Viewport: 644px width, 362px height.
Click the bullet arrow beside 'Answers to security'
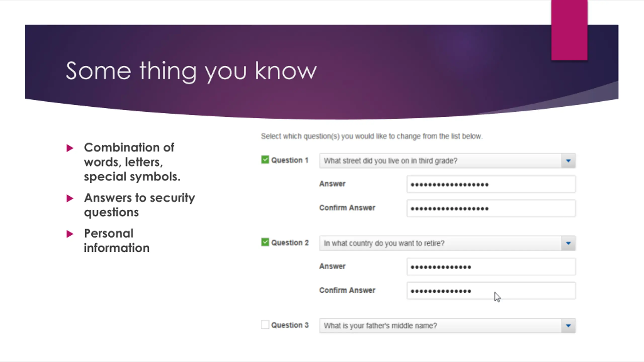[70, 198]
